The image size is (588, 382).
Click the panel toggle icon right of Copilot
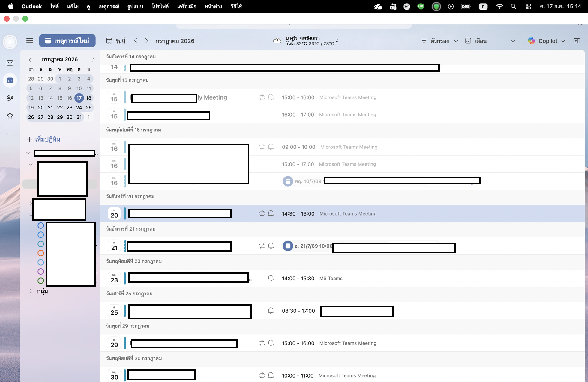[x=577, y=41]
